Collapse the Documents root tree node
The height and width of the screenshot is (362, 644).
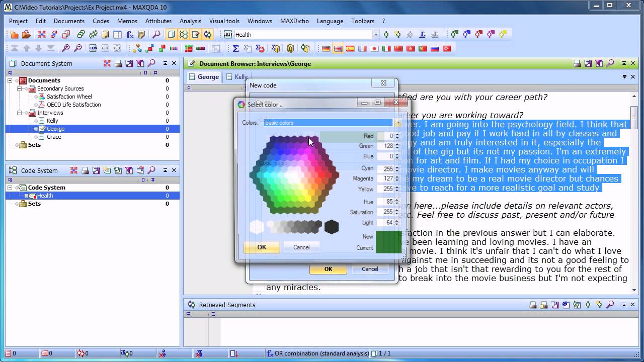[x=10, y=80]
